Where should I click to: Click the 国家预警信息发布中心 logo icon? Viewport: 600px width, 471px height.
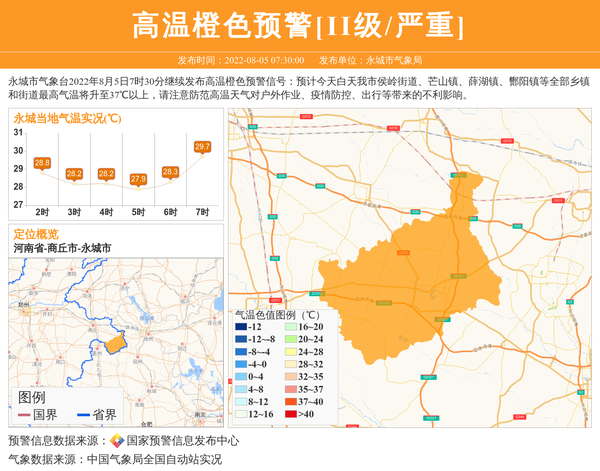click(117, 441)
